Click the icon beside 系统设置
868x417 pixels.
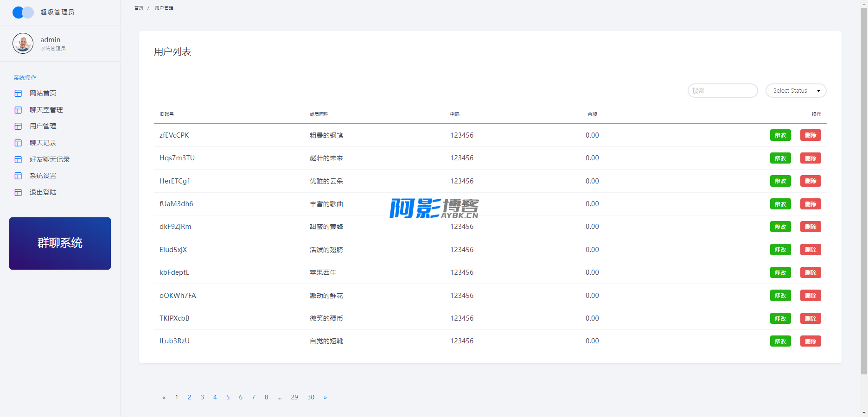(18, 176)
